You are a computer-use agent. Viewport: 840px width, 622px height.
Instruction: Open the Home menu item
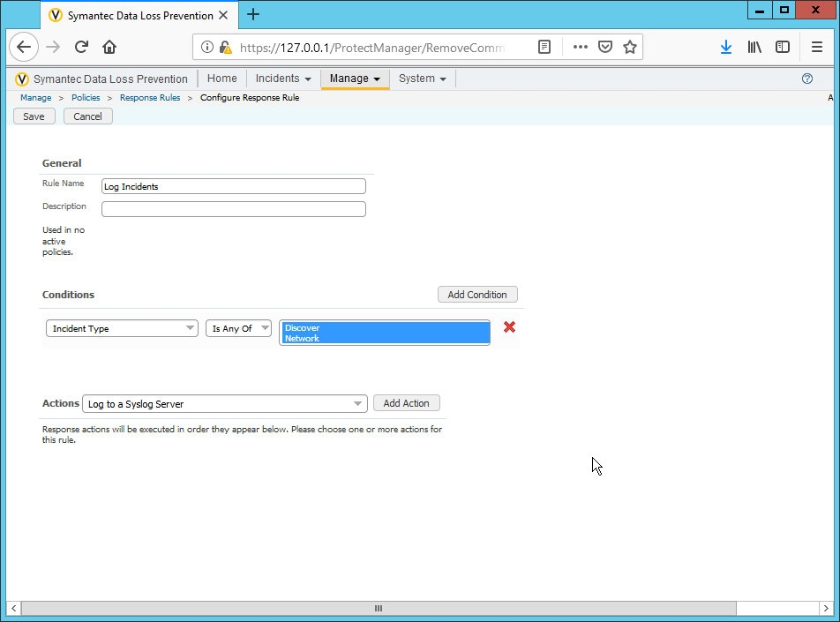(221, 79)
